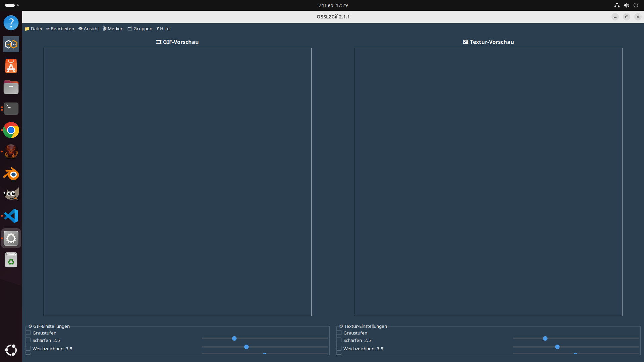Open GIMP from the dock

click(x=11, y=194)
